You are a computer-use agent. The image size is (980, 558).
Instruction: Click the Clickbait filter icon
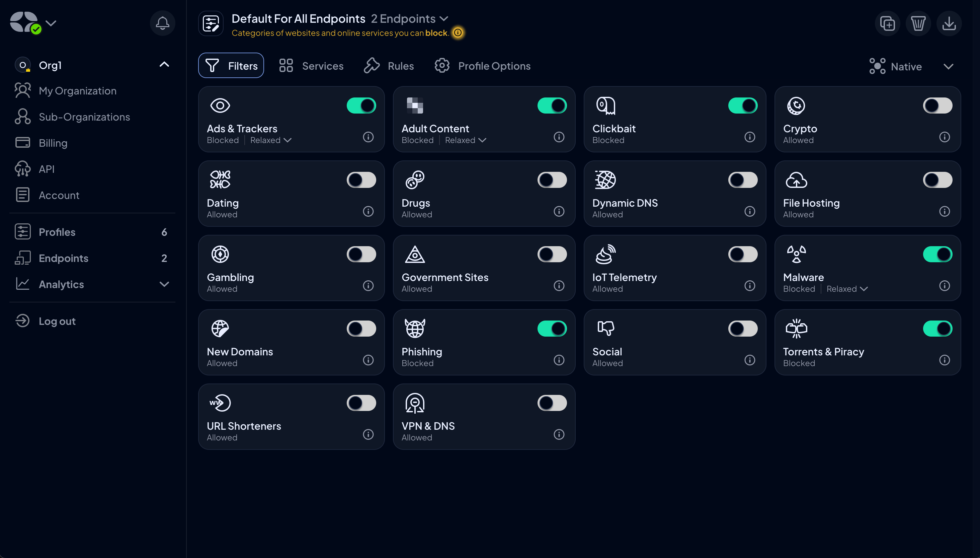pos(604,106)
